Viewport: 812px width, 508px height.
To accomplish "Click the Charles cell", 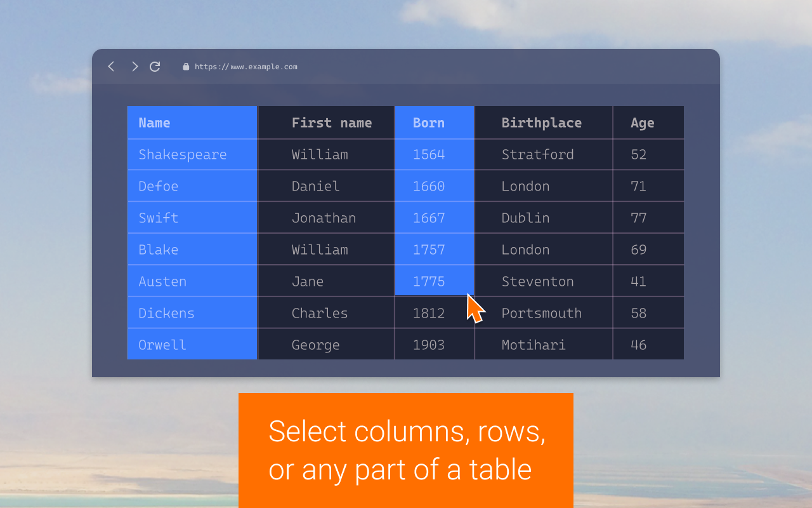I will point(326,313).
